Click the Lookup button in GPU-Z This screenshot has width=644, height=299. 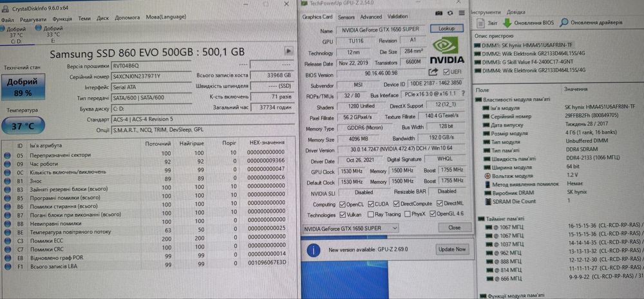(446, 29)
